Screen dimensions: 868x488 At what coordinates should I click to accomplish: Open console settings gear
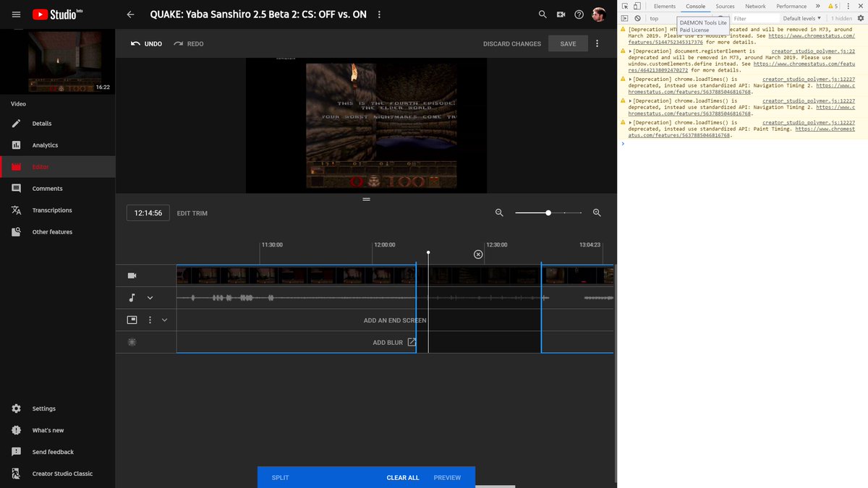pos(861,18)
